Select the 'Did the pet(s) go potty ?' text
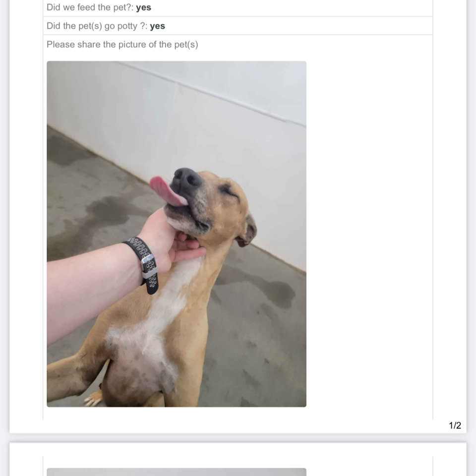The image size is (476, 476). pyautogui.click(x=97, y=26)
